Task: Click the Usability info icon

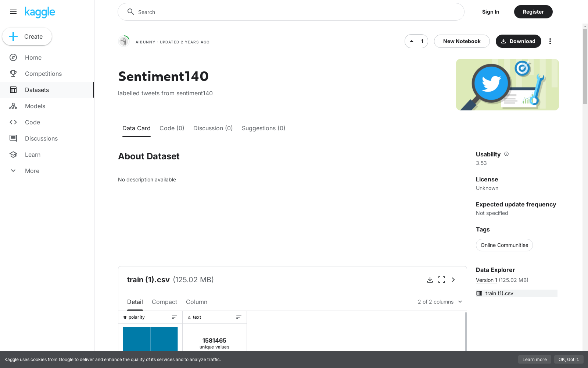Action: pyautogui.click(x=506, y=154)
